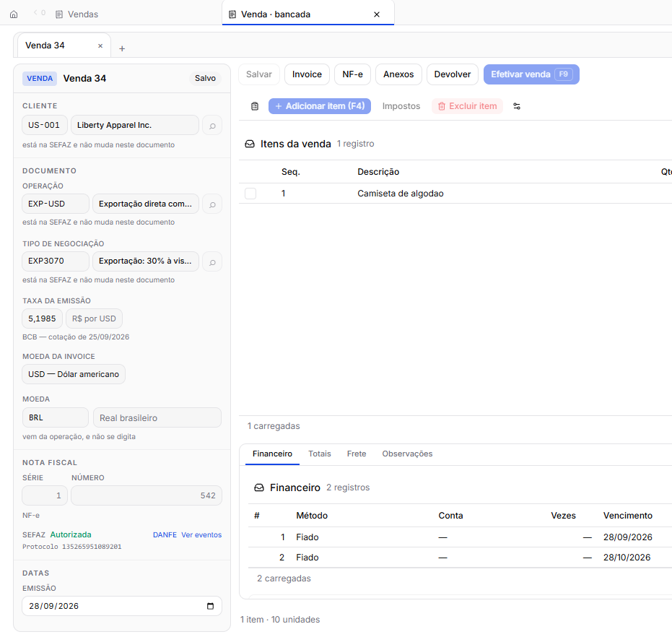The width and height of the screenshot is (672, 637).
Task: Open the Moeda da Invoice dropdown
Action: pyautogui.click(x=74, y=374)
